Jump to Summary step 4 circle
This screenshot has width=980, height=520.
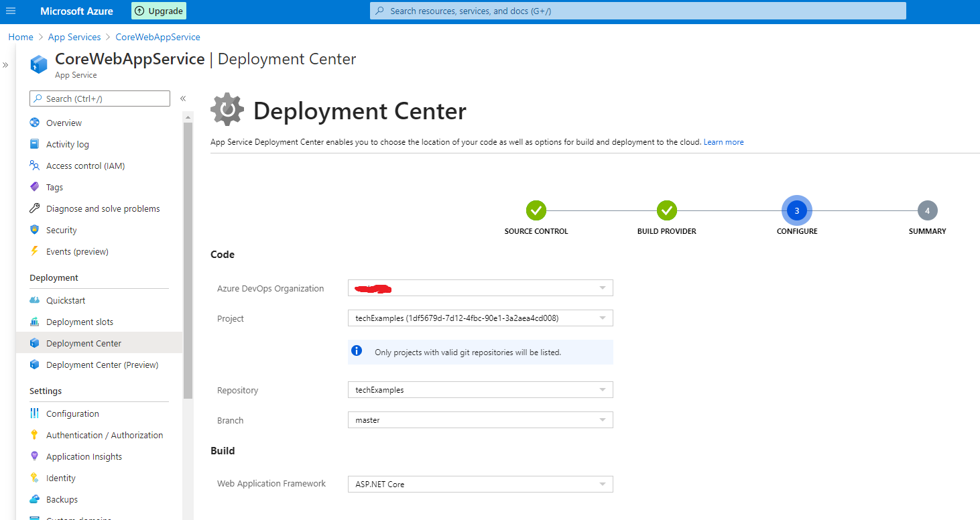click(928, 210)
